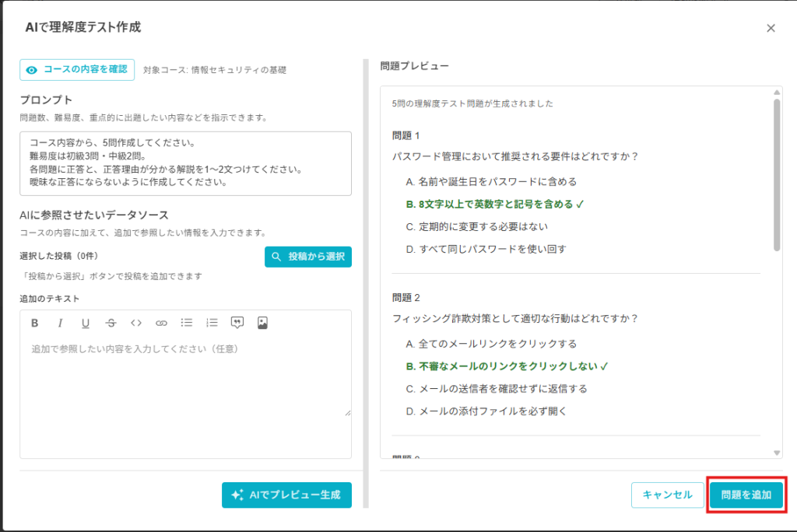Click the underline formatting icon
Image resolution: width=797 pixels, height=532 pixels.
86,323
